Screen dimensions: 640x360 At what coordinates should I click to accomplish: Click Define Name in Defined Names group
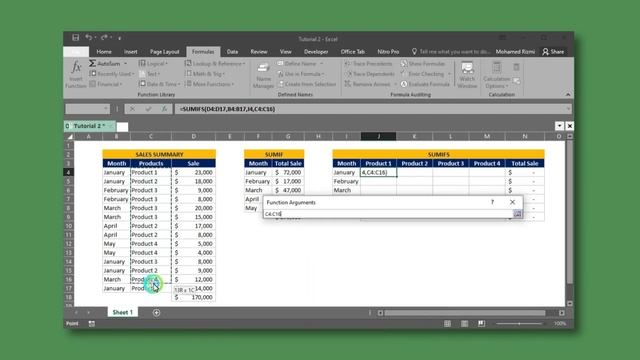point(300,64)
